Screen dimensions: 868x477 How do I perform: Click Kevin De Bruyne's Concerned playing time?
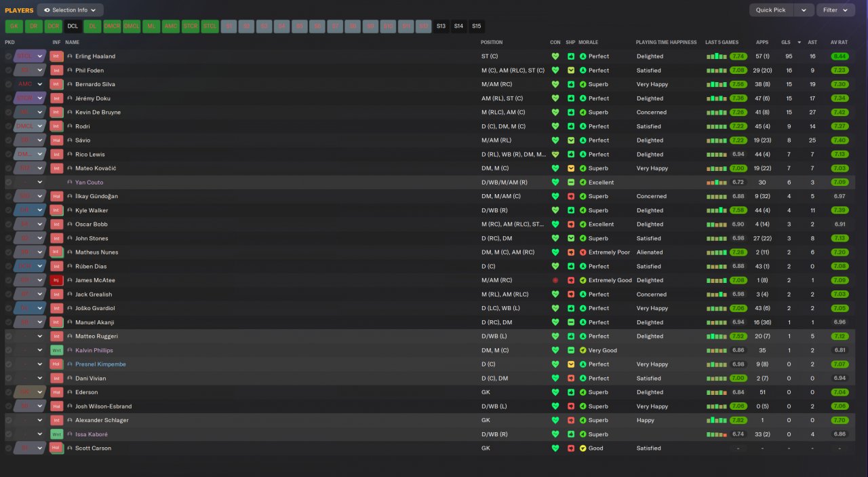[x=652, y=113]
